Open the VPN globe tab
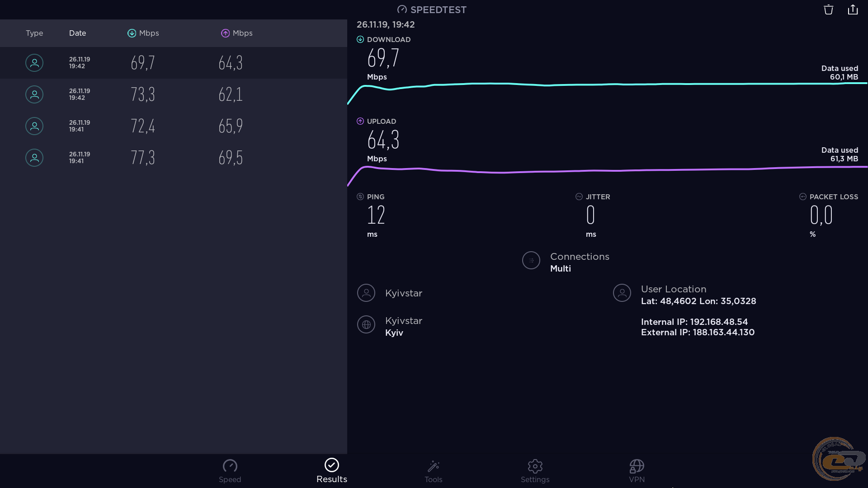 point(637,471)
